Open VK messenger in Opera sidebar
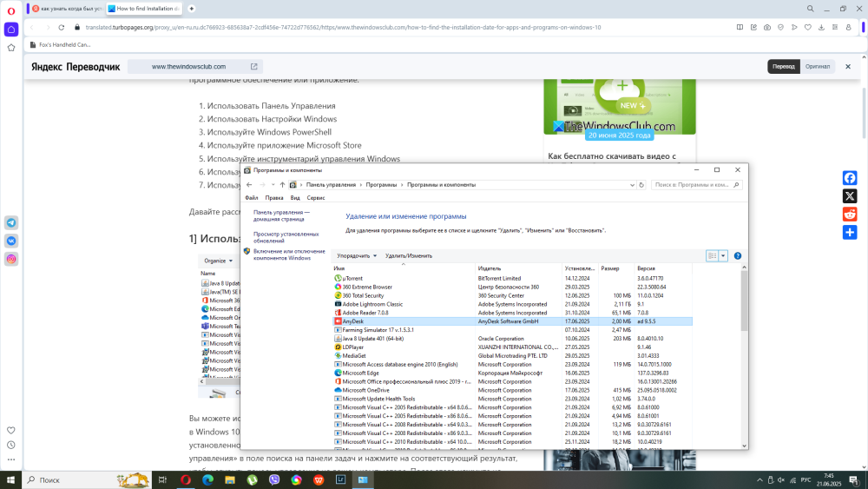This screenshot has width=868, height=489. [11, 241]
